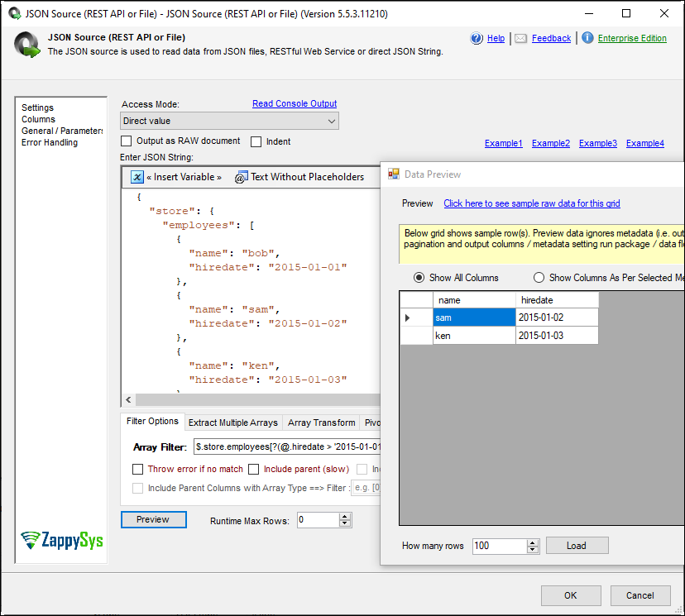Open Error Handling section
The height and width of the screenshot is (616, 685).
click(50, 142)
